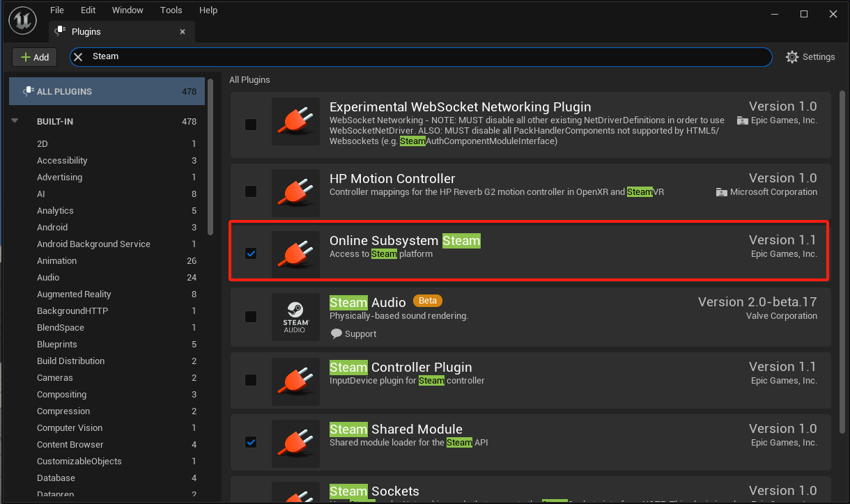The image size is (850, 504).
Task: Enable the Steam Audio plugin checkbox
Action: pyautogui.click(x=251, y=317)
